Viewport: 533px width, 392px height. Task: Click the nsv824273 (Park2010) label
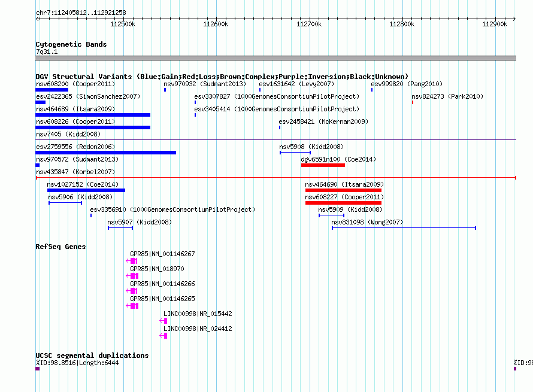tap(447, 96)
